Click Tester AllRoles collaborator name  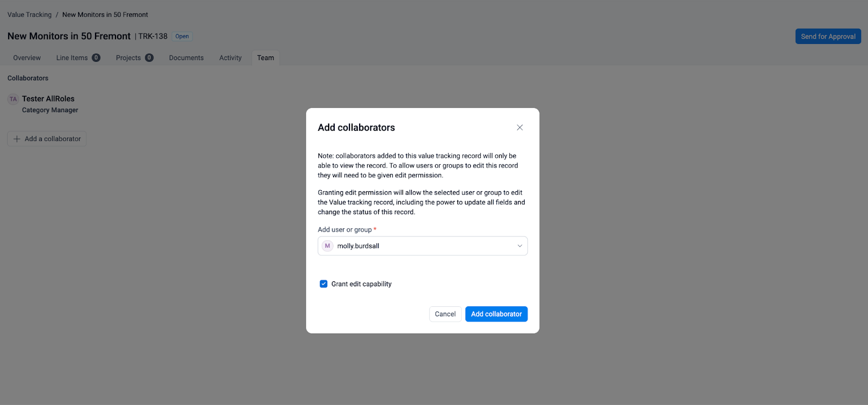click(x=48, y=99)
